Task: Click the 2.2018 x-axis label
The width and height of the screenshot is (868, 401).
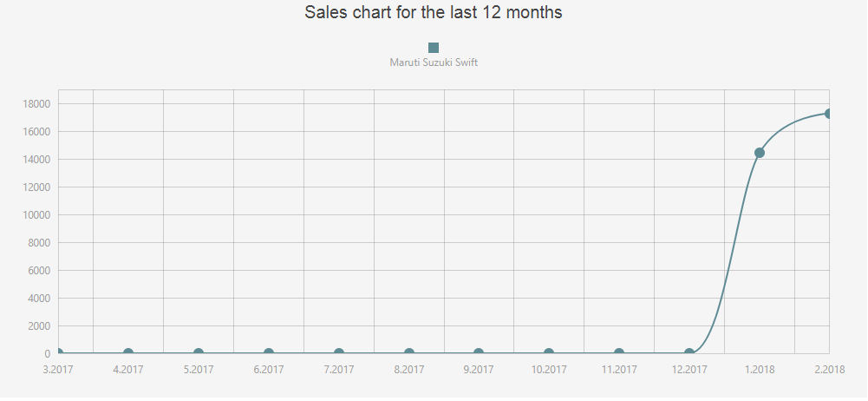Action: pos(830,370)
